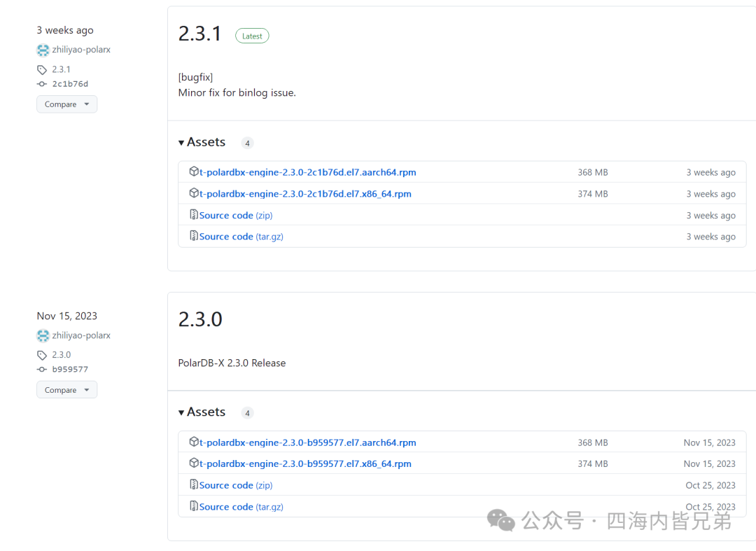Open commit 2c1b76d

(70, 84)
